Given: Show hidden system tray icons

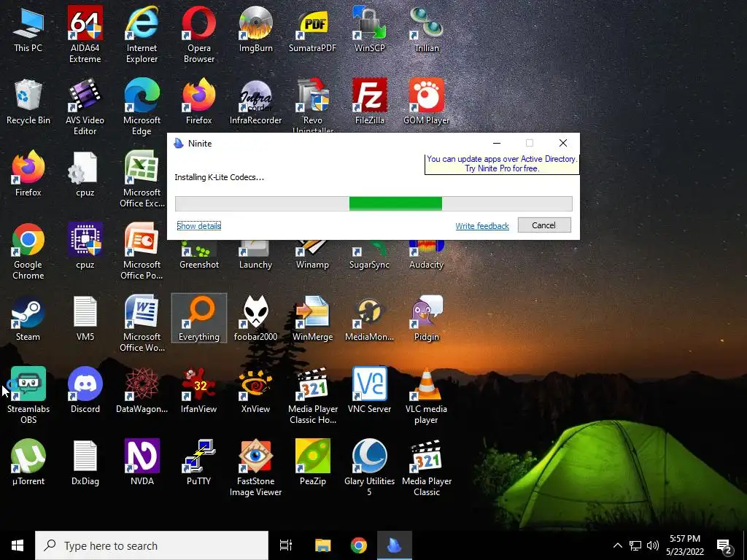Looking at the screenshot, I should [x=617, y=545].
